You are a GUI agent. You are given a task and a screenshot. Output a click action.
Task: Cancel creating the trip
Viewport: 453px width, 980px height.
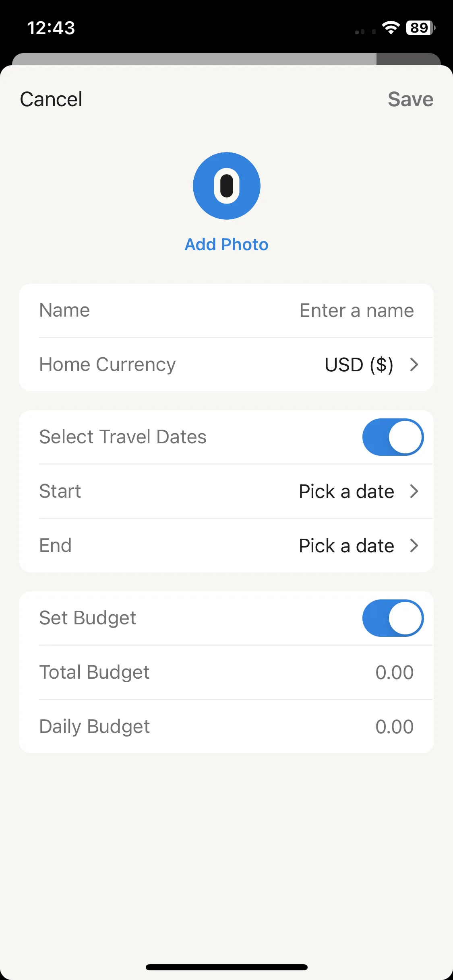[x=51, y=99]
